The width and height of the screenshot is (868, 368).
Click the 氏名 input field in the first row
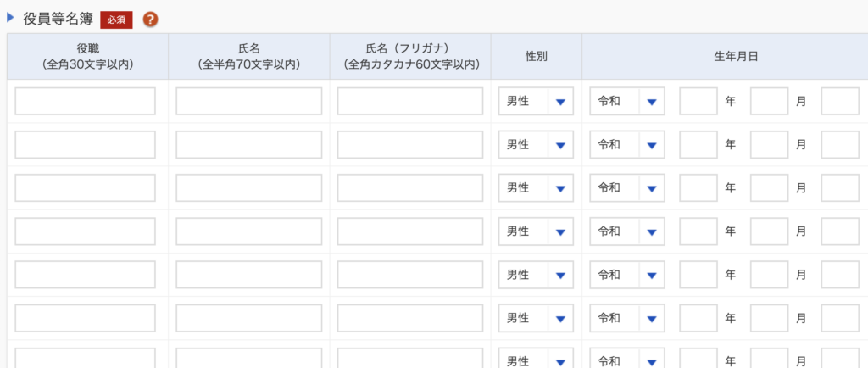pos(249,101)
